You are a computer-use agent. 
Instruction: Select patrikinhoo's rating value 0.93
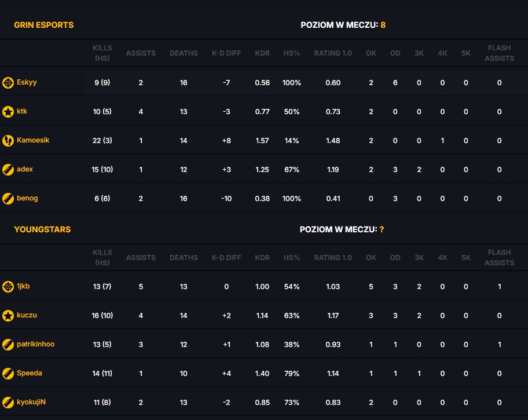(x=333, y=345)
